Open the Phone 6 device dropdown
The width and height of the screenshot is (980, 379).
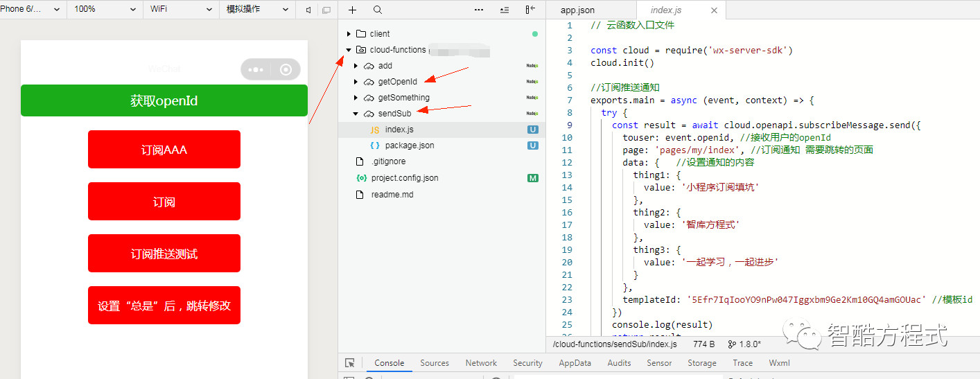(x=33, y=10)
